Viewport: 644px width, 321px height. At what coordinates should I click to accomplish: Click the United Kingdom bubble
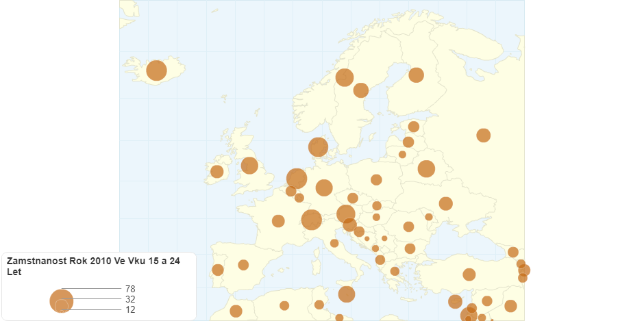click(249, 166)
